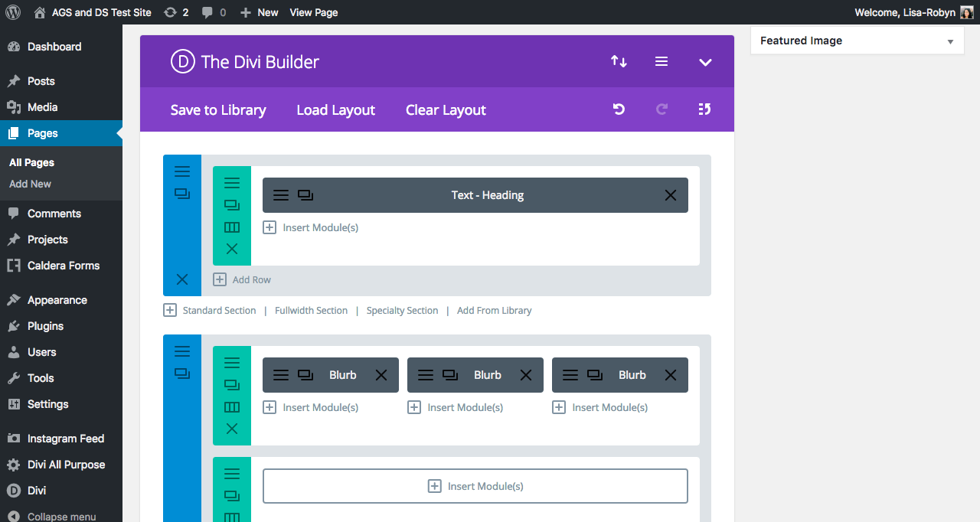Redo the builder action
The height and width of the screenshot is (522, 980).
click(x=661, y=109)
